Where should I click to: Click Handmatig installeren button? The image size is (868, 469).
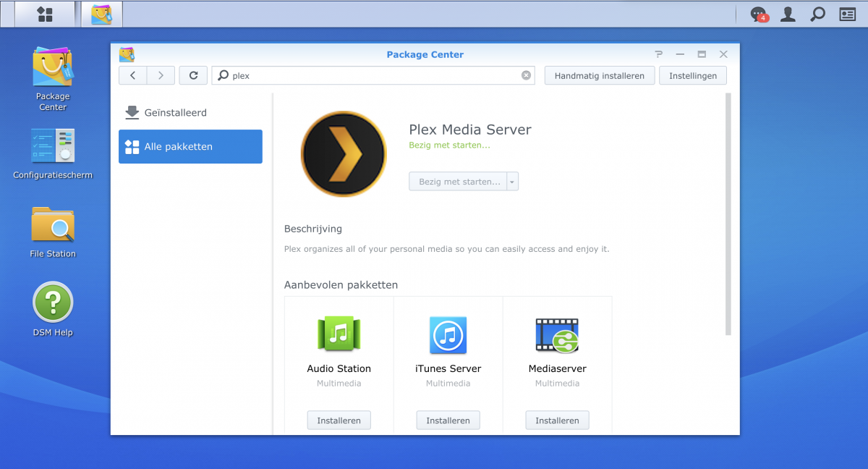coord(600,75)
